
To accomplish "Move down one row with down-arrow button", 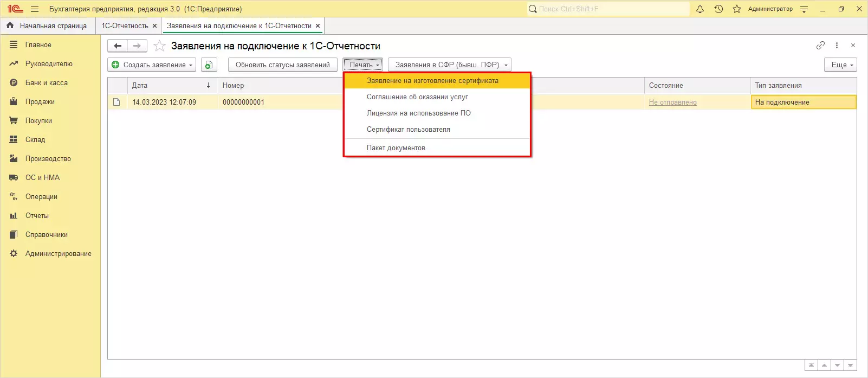I will [837, 366].
